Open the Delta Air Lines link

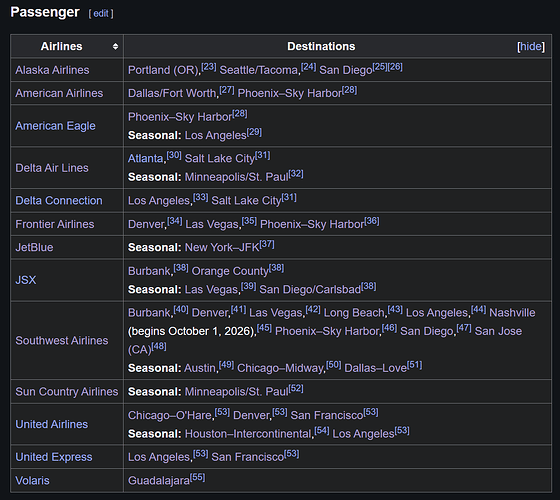(52, 168)
